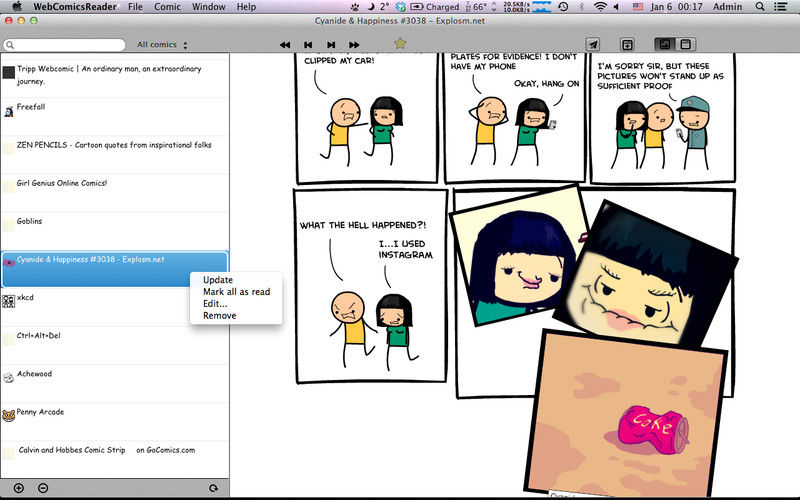Click the volume speaker icon
The width and height of the screenshot is (800, 500).
pyautogui.click(x=616, y=7)
